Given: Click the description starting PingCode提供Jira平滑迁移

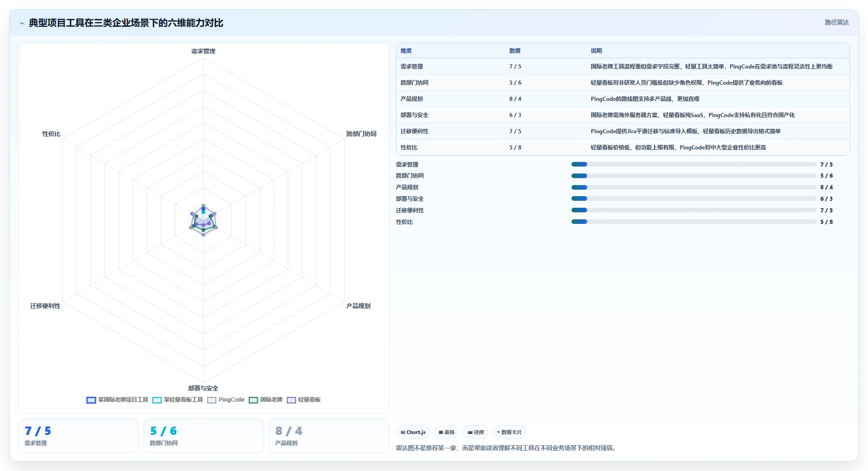Looking at the screenshot, I should click(x=686, y=131).
